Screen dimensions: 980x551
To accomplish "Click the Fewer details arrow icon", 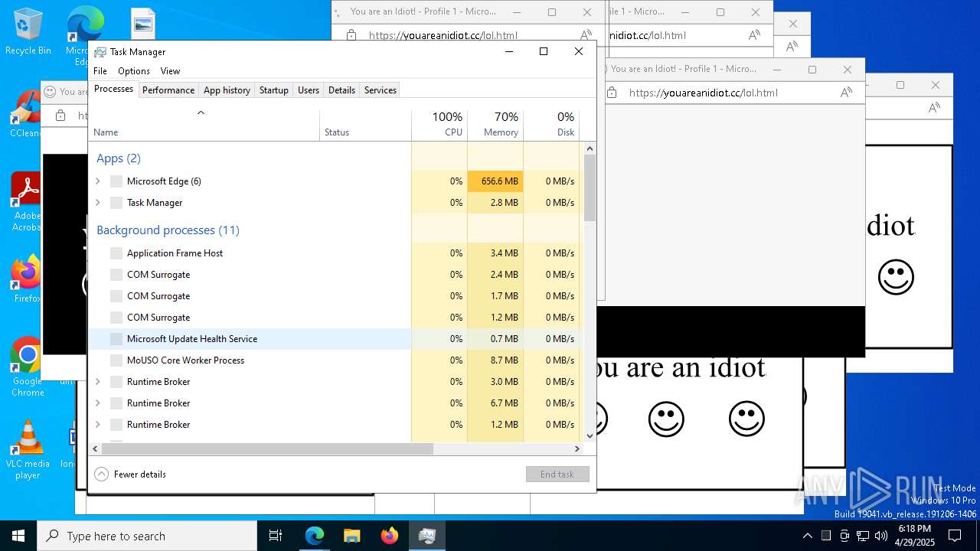I will click(101, 474).
